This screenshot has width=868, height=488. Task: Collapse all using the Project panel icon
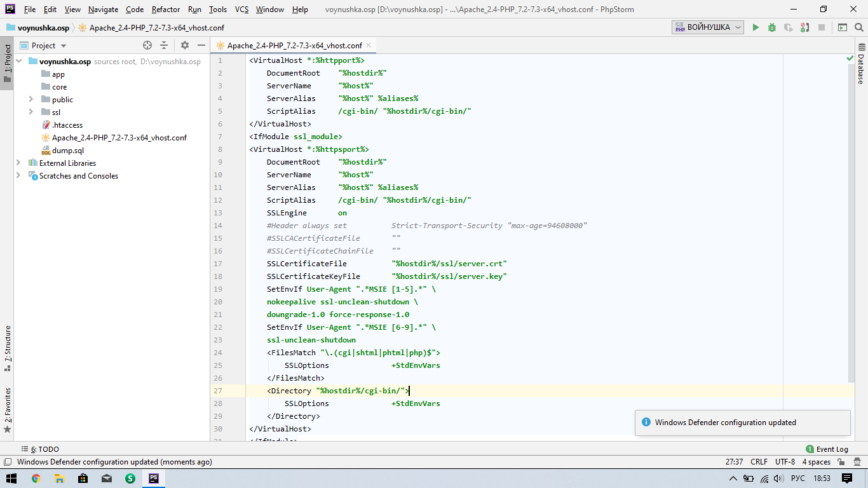tap(164, 45)
